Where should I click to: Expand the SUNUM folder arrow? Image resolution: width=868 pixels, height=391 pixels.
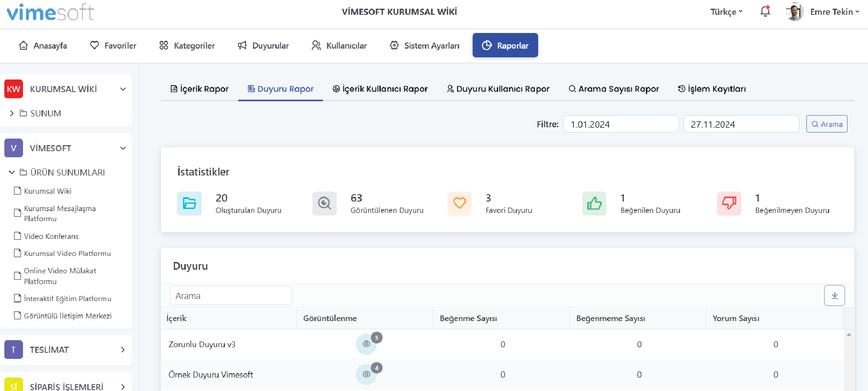tap(12, 113)
